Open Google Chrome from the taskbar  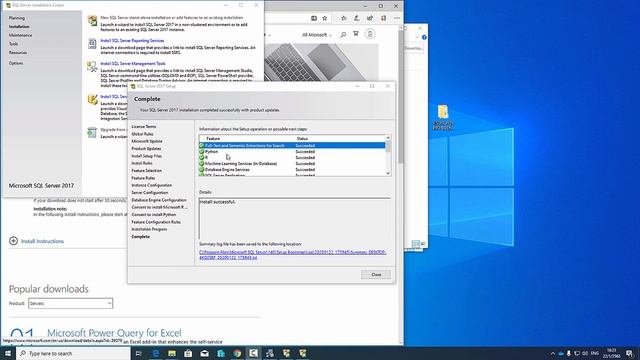click(237, 353)
